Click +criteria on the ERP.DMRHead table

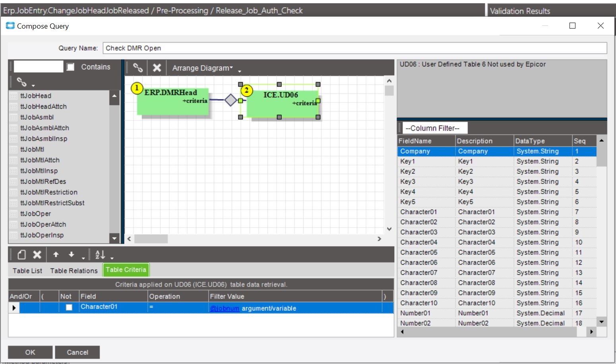(195, 101)
